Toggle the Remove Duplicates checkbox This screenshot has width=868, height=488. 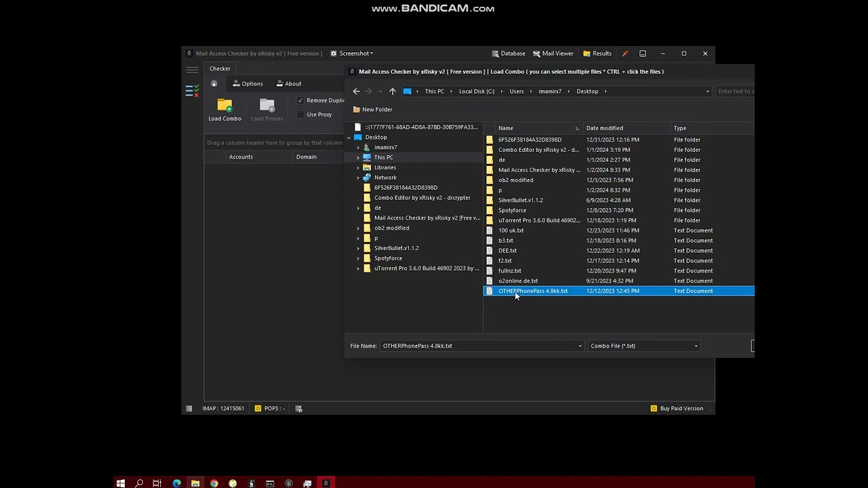(x=300, y=100)
